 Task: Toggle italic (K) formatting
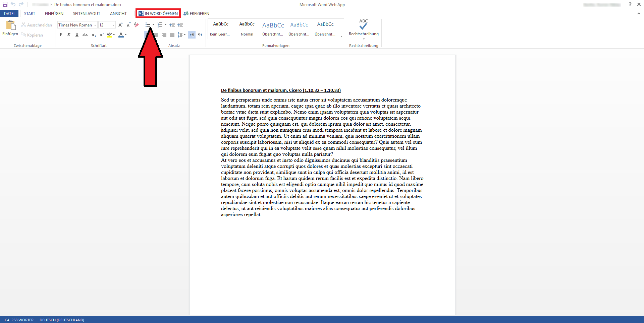(69, 35)
